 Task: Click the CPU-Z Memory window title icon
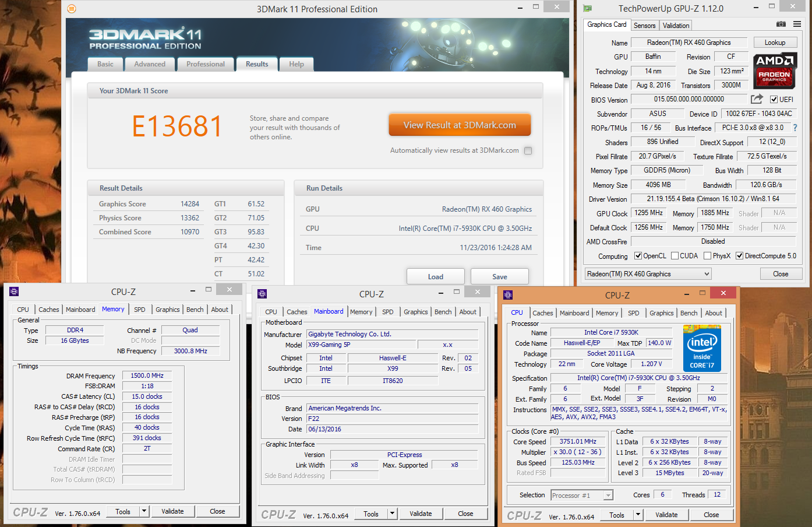click(x=15, y=291)
